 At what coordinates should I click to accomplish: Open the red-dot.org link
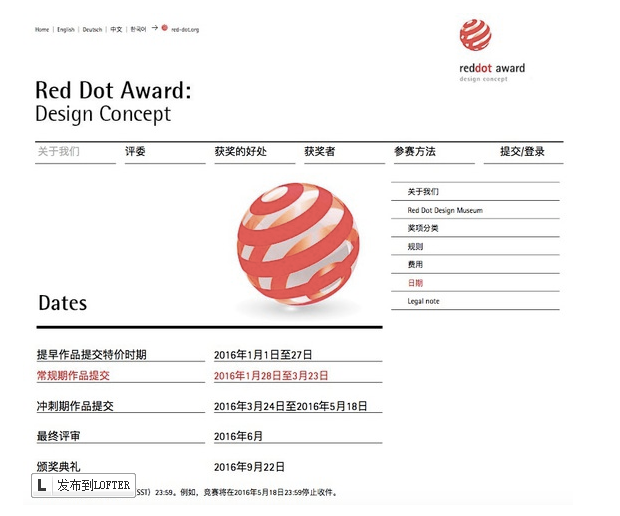[x=185, y=30]
